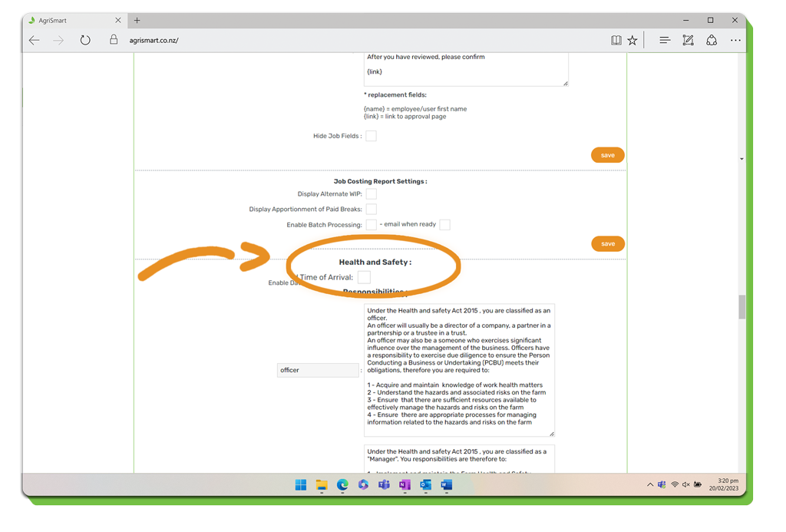Image resolution: width=786 pixels, height=532 pixels.
Task: Open the reading view book icon
Action: tap(616, 41)
